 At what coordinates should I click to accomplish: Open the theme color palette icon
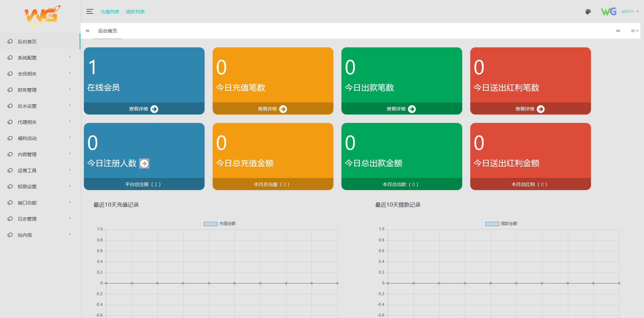click(588, 12)
